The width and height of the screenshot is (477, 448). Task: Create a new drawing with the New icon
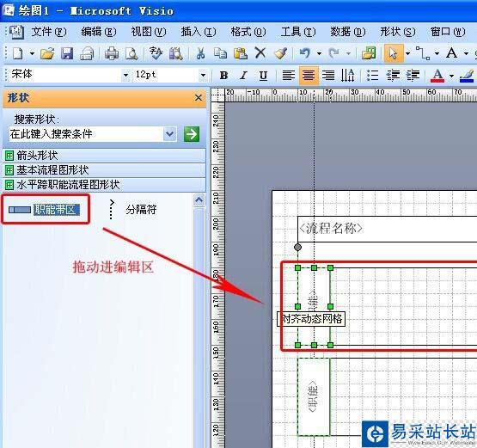(x=18, y=53)
